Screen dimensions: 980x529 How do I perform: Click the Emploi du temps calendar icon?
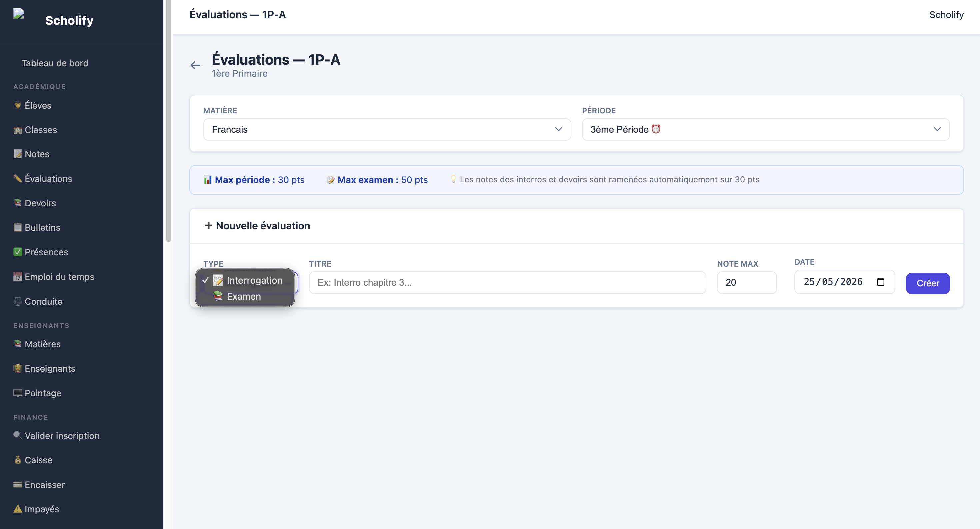[x=17, y=277]
